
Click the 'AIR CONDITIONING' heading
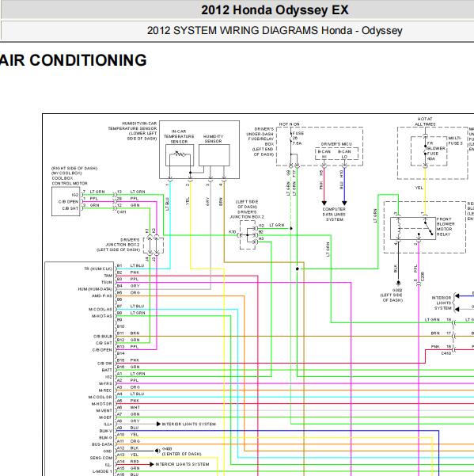pyautogui.click(x=74, y=60)
